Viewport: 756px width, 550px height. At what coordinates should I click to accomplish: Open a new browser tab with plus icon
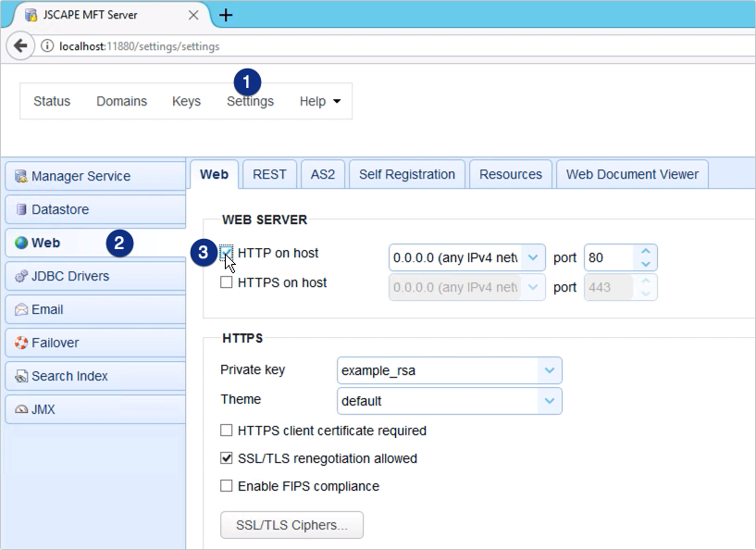point(226,15)
